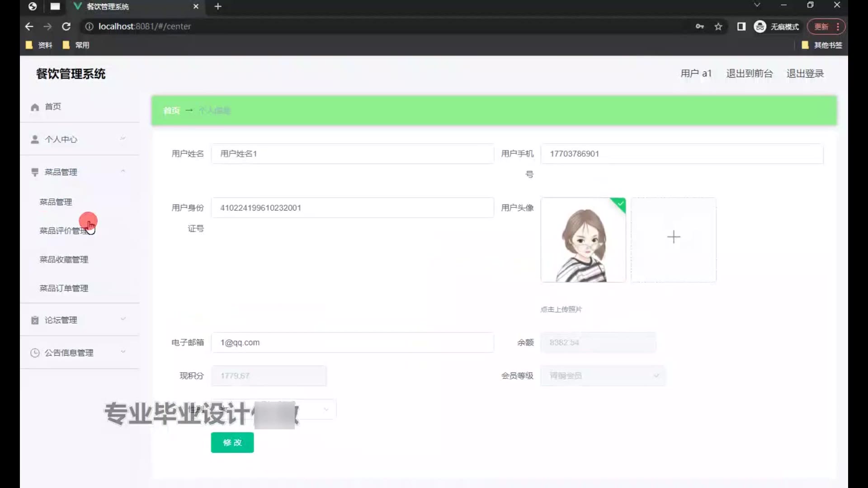
Task: Select 菜品订单管理 in the sidebar
Action: (64, 288)
